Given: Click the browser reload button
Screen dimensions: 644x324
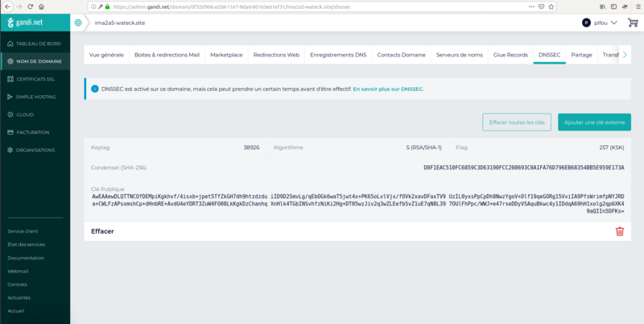Looking at the screenshot, I should click(x=40, y=6).
